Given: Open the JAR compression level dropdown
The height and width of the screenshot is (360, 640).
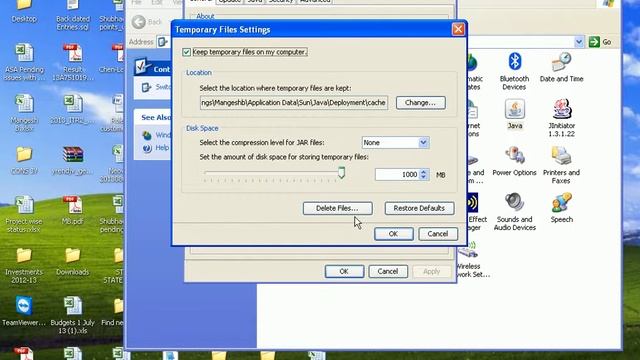Looking at the screenshot, I should tap(423, 142).
